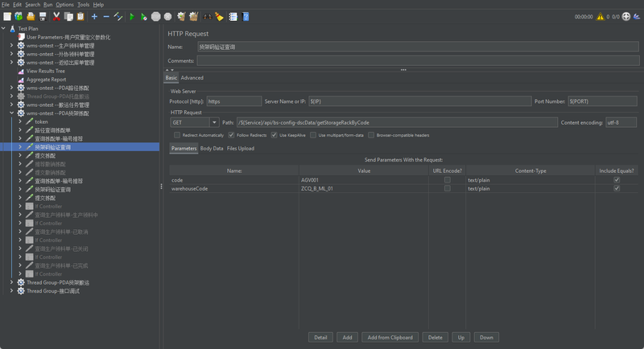The image size is (644, 349).
Task: Switch to the Body Data tab
Action: [212, 149]
